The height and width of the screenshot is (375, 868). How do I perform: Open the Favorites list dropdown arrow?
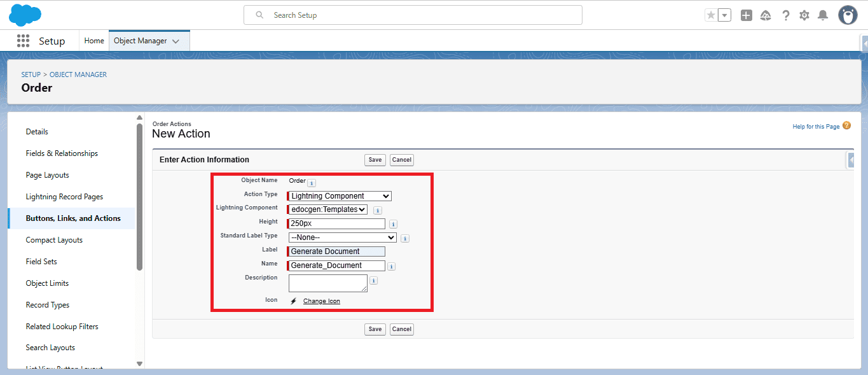pyautogui.click(x=724, y=15)
